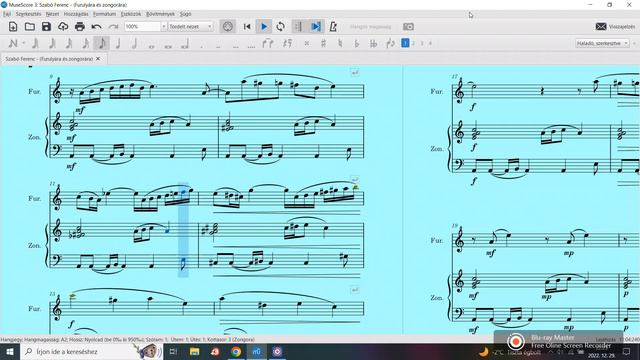Click the f dynamic at measure 17 flute

pyautogui.click(x=473, y=107)
